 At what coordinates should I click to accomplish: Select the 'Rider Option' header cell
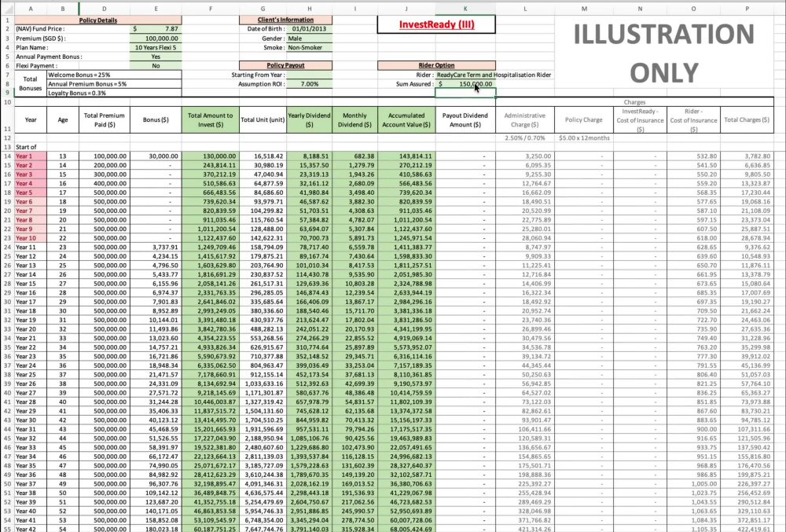pos(436,66)
